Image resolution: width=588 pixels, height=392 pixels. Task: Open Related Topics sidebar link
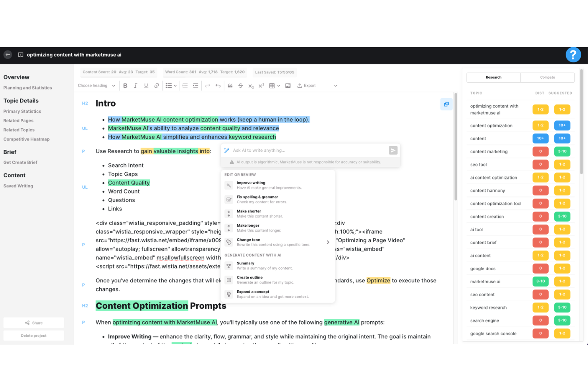[x=19, y=130]
